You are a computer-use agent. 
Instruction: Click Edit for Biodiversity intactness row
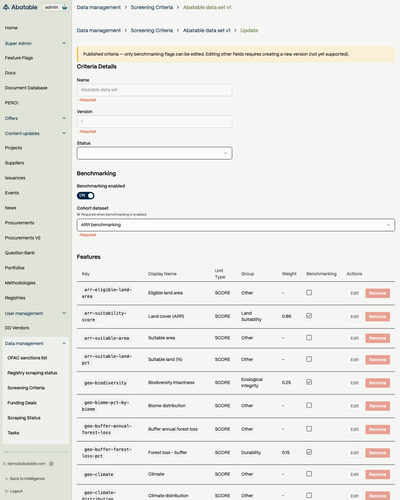[354, 383]
